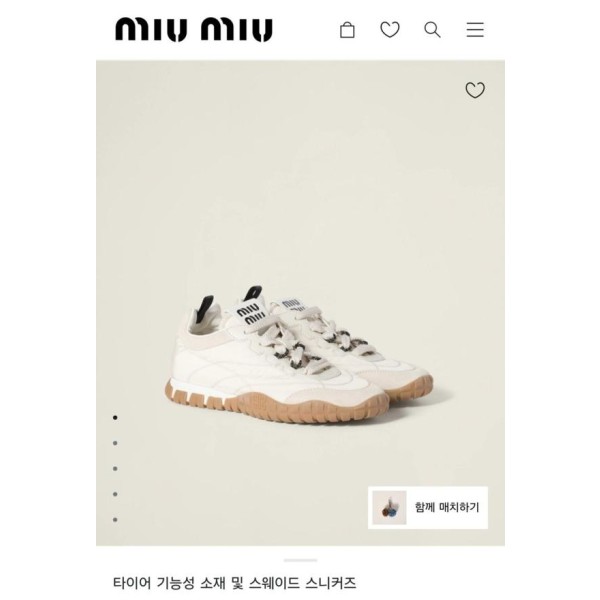Open the 타이어 기능성 소재 스니커즈 product title
Image resolution: width=600 pixels, height=600 pixels.
point(235,583)
